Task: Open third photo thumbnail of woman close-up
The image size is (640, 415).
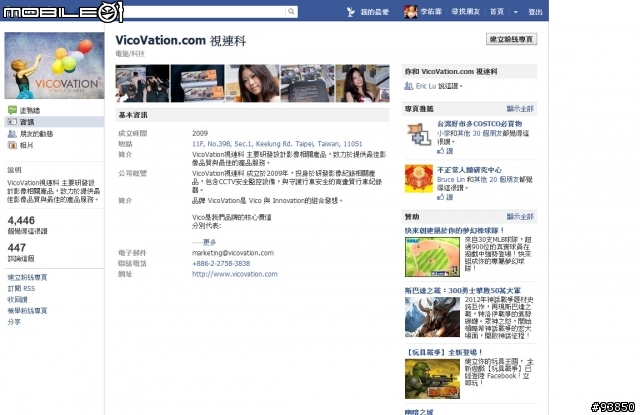Action: point(253,83)
